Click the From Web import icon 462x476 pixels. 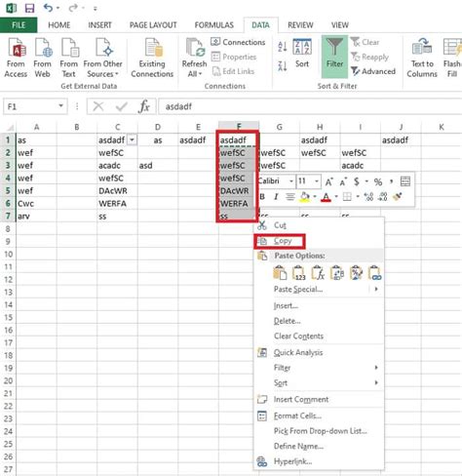coord(43,57)
